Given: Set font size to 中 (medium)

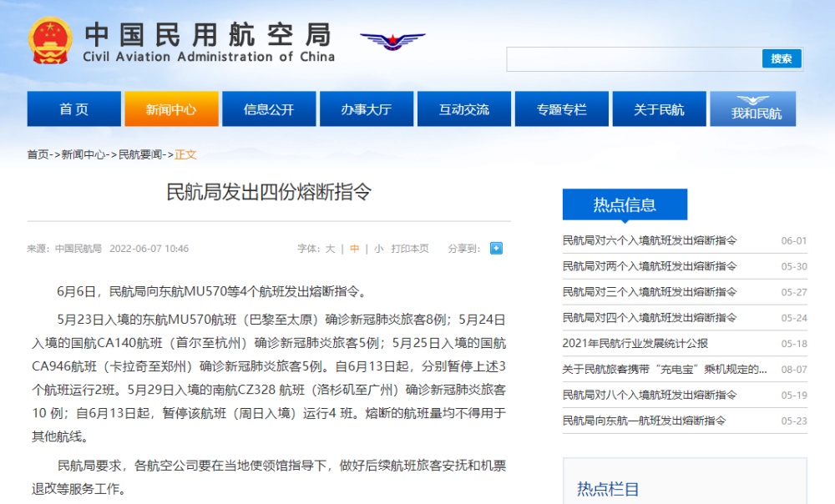Looking at the screenshot, I should click(355, 249).
